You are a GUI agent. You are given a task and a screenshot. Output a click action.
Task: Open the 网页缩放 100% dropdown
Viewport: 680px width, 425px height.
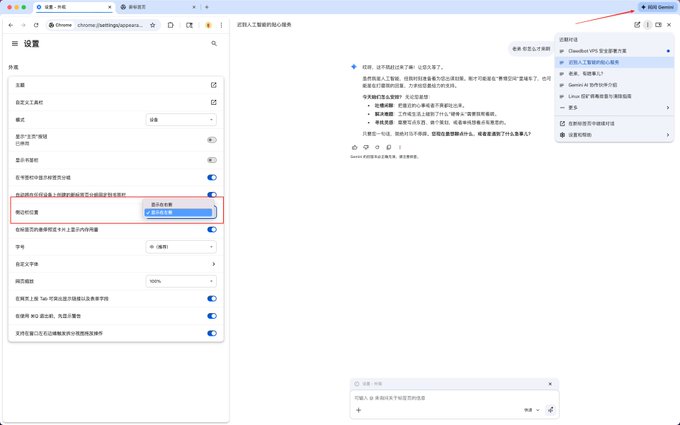click(180, 281)
